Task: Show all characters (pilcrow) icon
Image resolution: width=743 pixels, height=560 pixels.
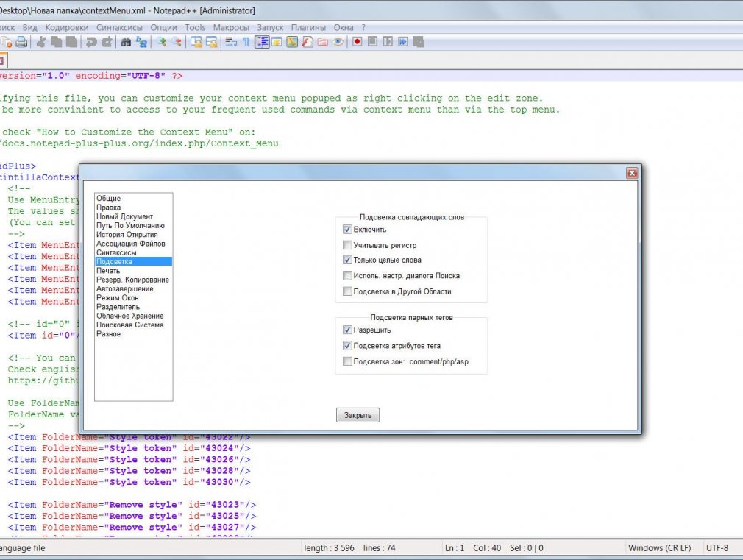Action: [246, 42]
